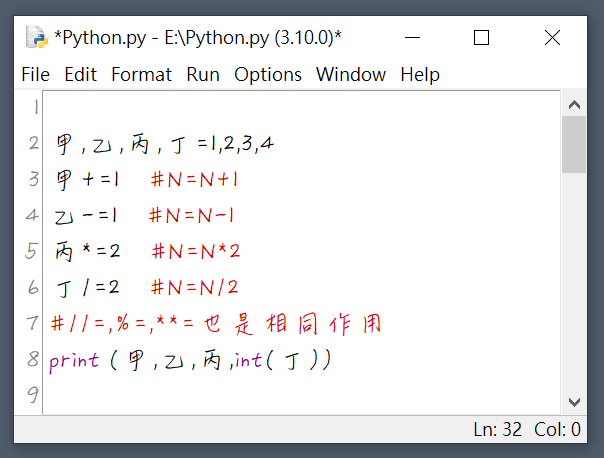604x458 pixels.
Task: Open the Format menu
Action: [141, 74]
